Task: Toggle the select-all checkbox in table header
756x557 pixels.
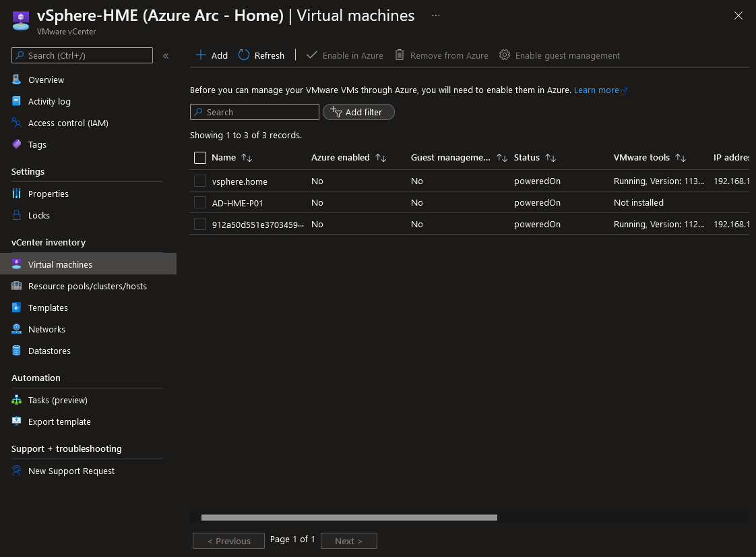Action: [x=200, y=157]
